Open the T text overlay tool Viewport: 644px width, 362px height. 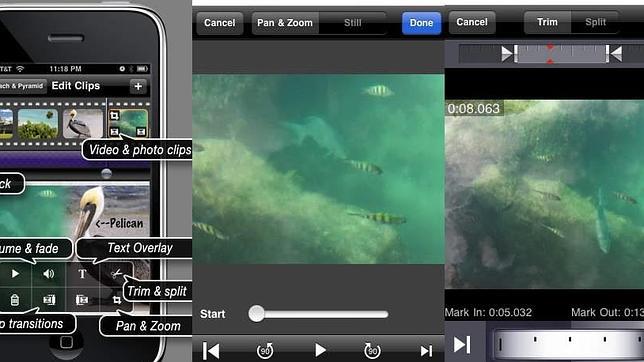click(x=82, y=274)
